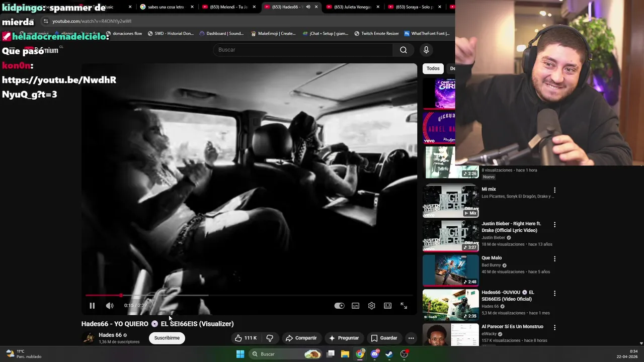Viewport: 644px width, 362px height.
Task: Seek along the red video progress bar
Action: 249,295
